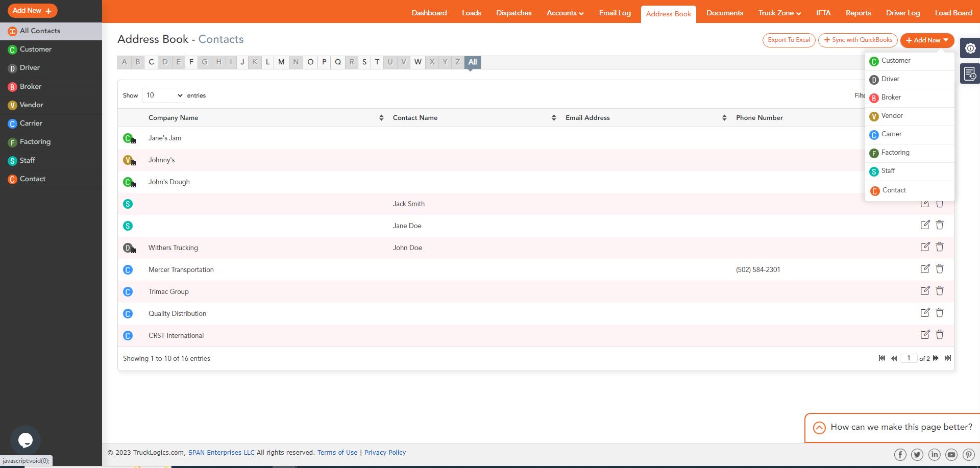Click the page number input field
The image size is (980, 468).
(909, 358)
